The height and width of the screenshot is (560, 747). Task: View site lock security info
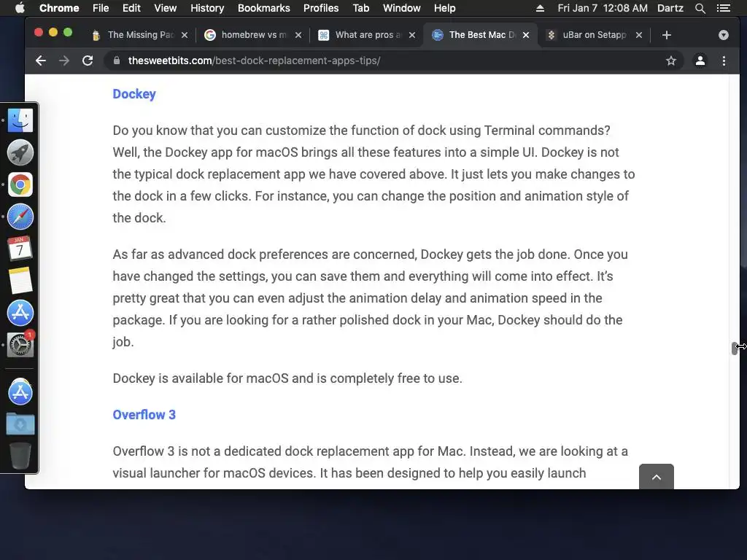pyautogui.click(x=117, y=61)
